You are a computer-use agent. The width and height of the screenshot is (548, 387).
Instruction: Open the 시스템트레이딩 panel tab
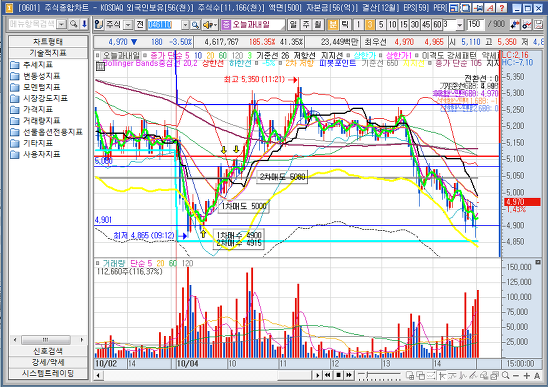point(48,373)
